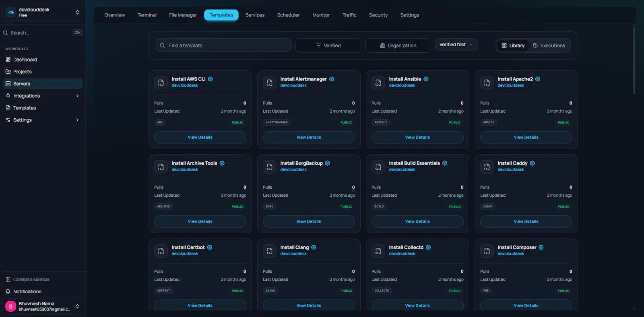The image size is (644, 317).
Task: Switch to Library view
Action: [513, 45]
